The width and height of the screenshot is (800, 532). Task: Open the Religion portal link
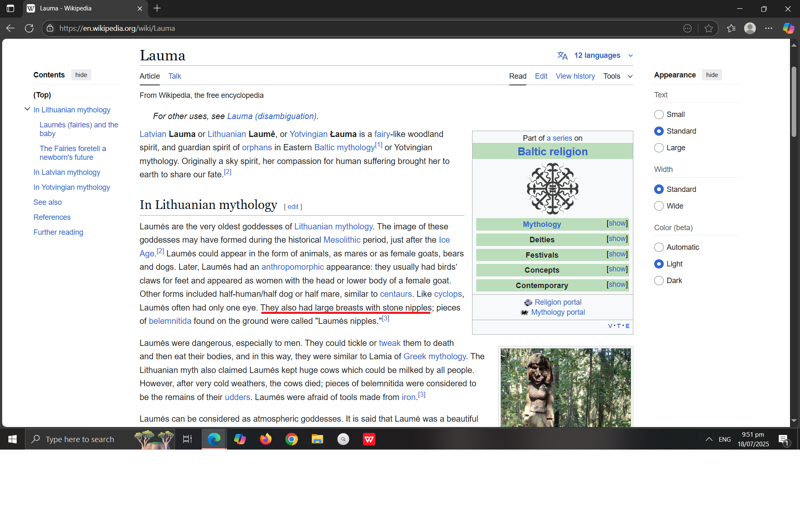pyautogui.click(x=558, y=302)
